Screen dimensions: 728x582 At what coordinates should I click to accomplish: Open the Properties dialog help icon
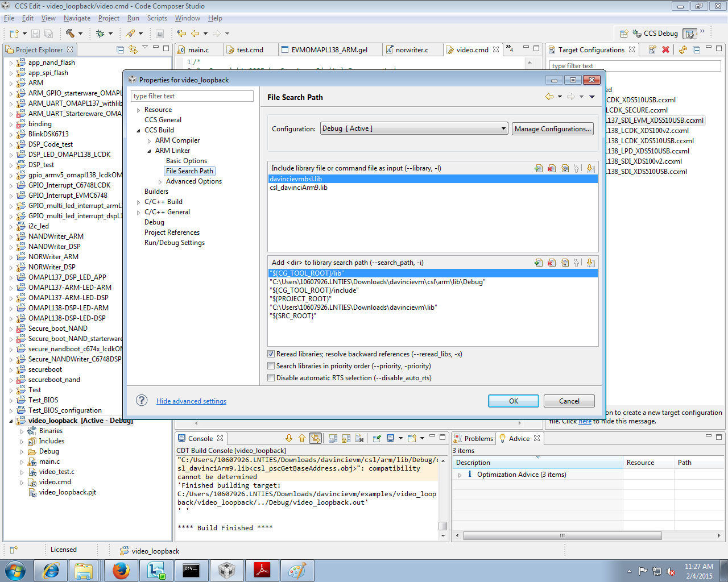tap(142, 401)
